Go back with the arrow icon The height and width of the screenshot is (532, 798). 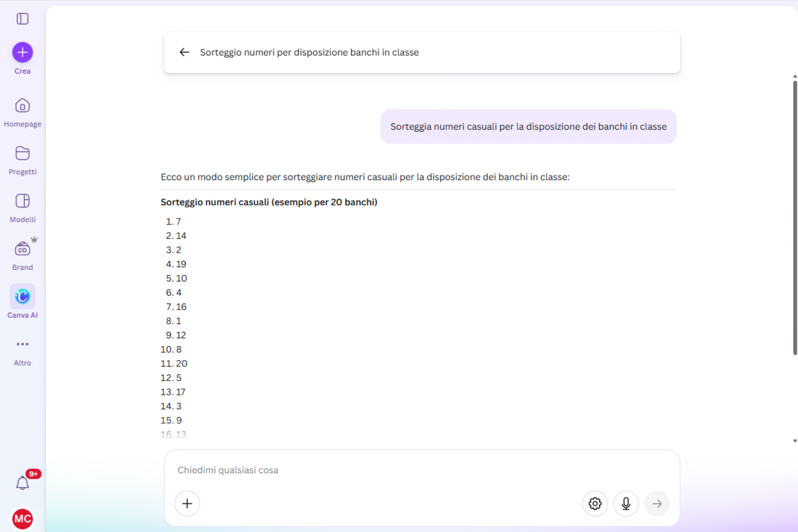click(x=184, y=52)
